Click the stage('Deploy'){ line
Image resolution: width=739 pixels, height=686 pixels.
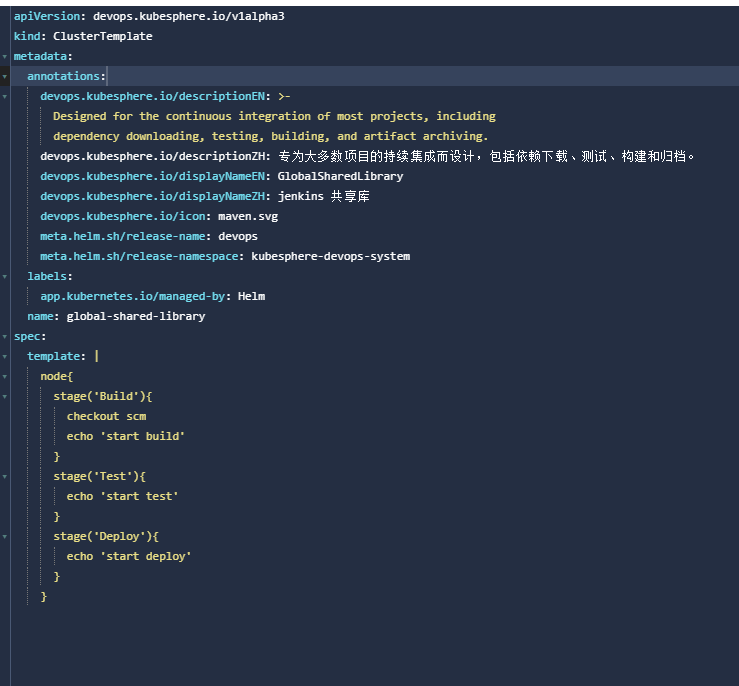(106, 536)
